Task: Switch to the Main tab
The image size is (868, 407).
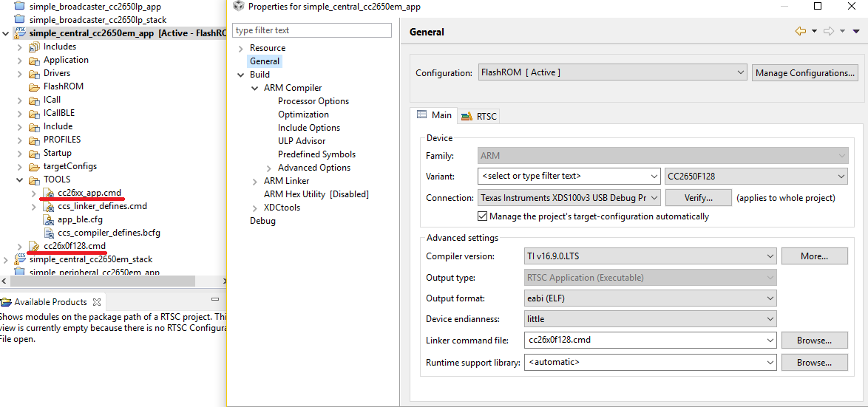Action: [x=434, y=115]
